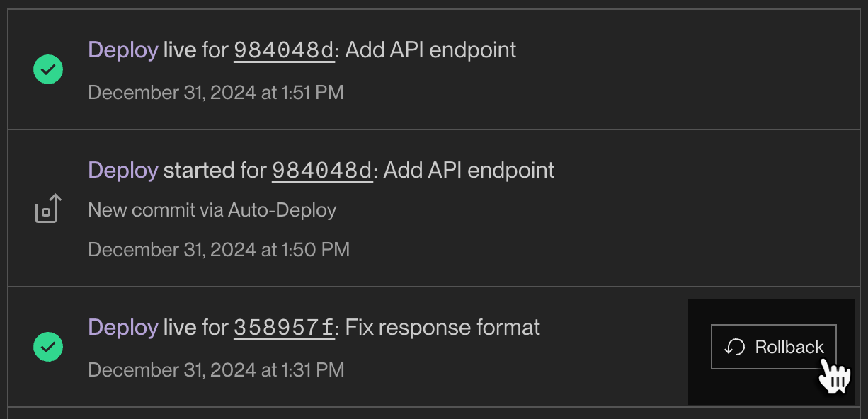Screen dimensions: 868x419
Task: Open commit hash 984048d in the top entry
Action: [x=284, y=50]
